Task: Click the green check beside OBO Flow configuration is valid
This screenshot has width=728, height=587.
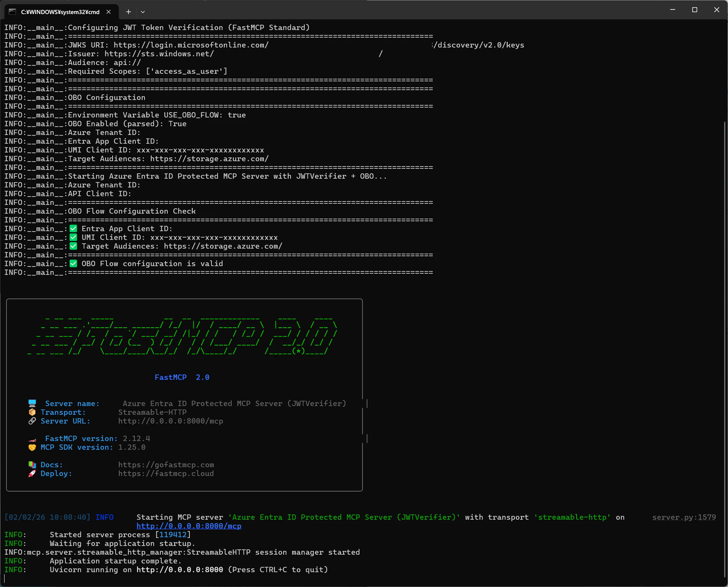Action: coord(73,263)
